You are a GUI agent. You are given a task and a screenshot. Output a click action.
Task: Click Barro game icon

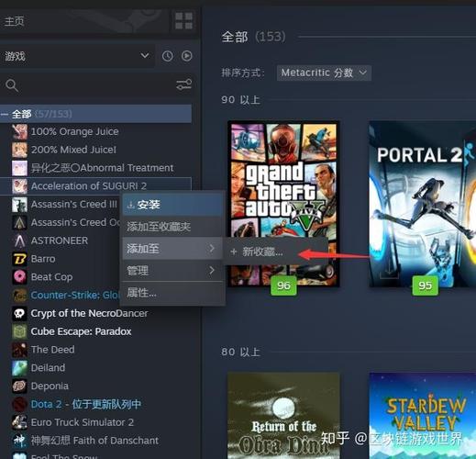19,259
